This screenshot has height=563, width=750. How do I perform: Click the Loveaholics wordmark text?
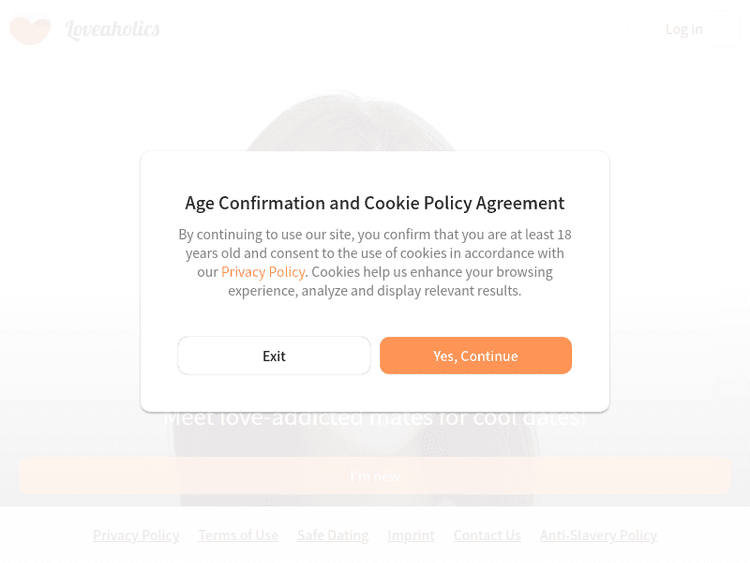tap(112, 29)
